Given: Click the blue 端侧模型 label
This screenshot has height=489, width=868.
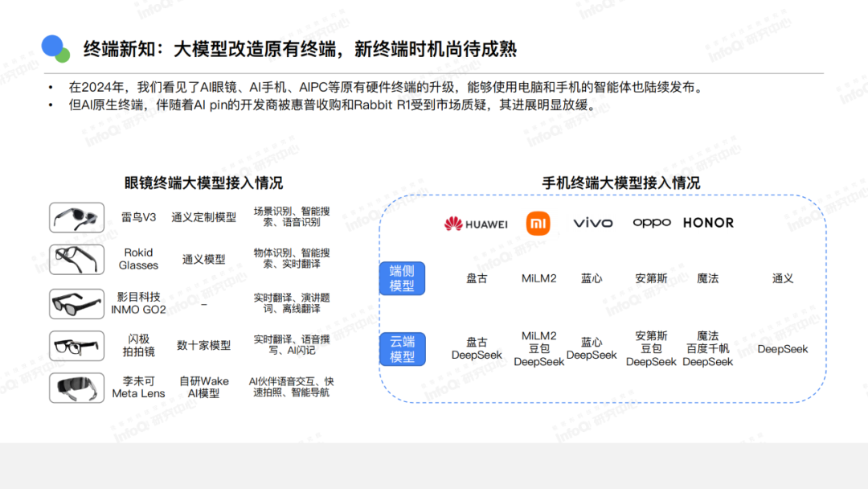Looking at the screenshot, I should (403, 278).
